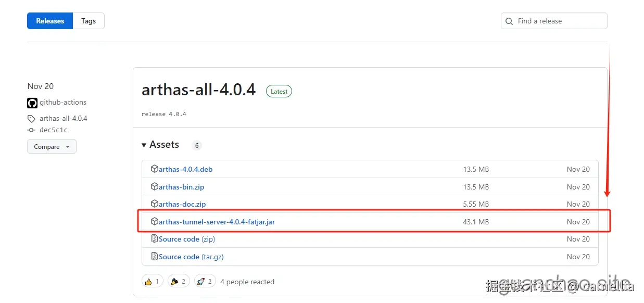This screenshot has width=644, height=303.
Task: Collapse the Assets section
Action: coord(160,145)
